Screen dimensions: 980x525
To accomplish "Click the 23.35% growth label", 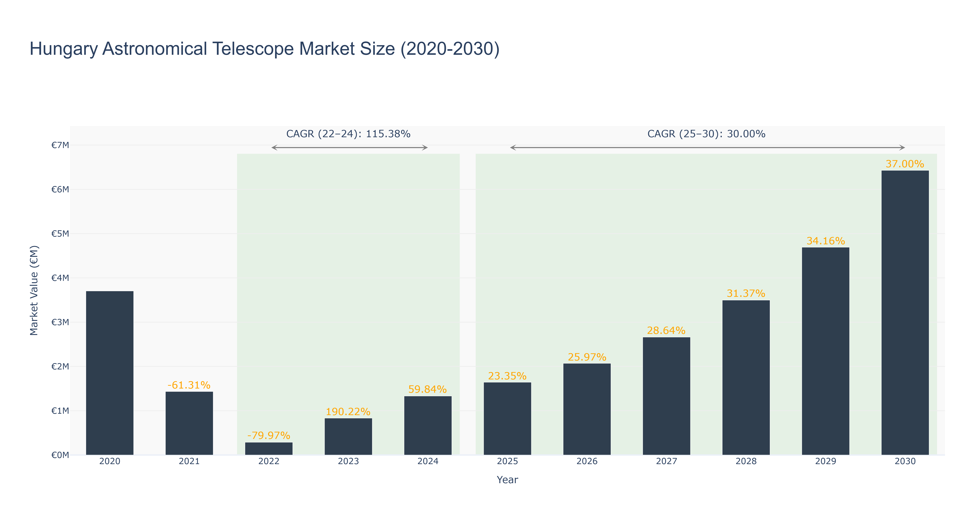I will [507, 376].
